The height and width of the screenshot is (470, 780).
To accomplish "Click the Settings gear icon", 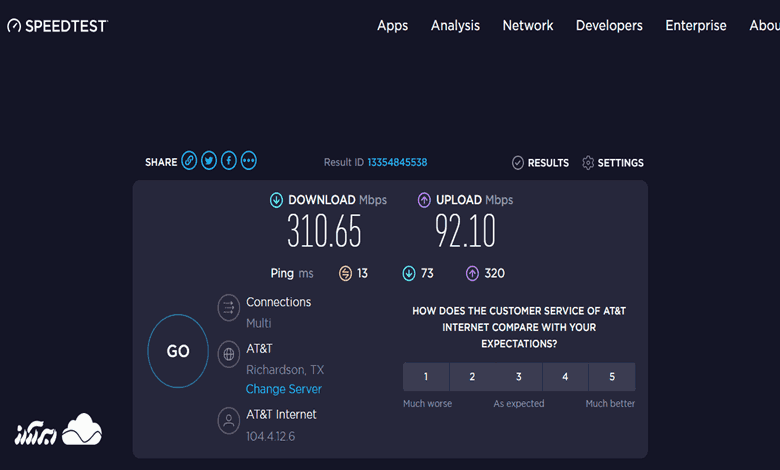I will coord(588,163).
